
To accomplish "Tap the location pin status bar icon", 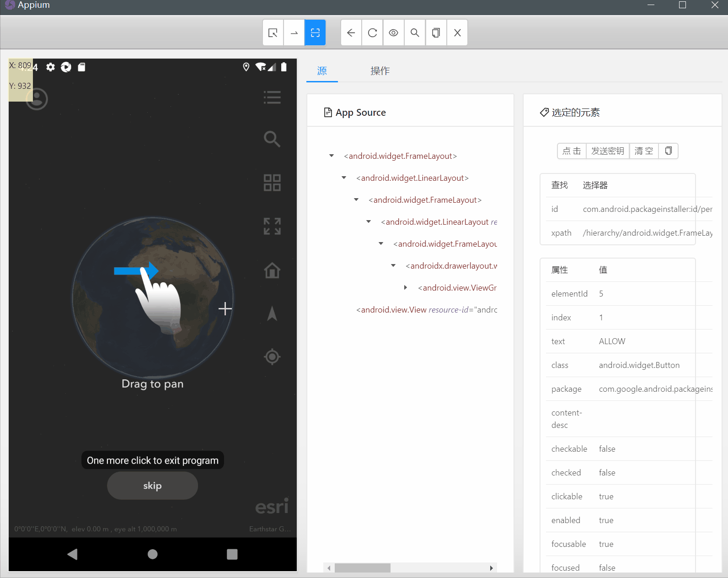I will [x=246, y=67].
